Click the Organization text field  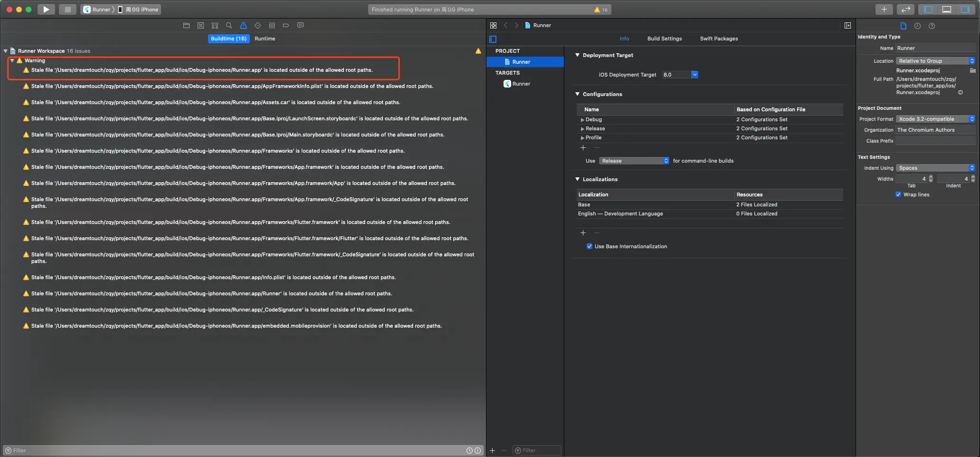pos(935,130)
